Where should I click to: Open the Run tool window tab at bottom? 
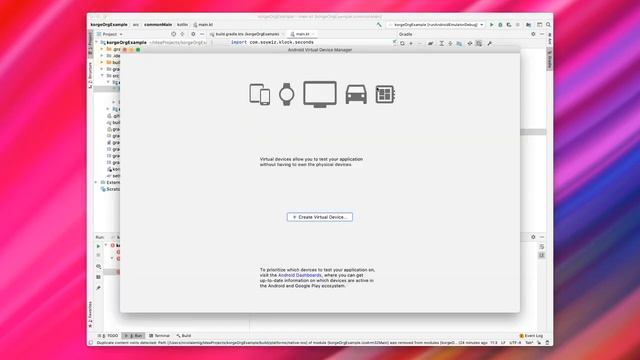pos(134,336)
